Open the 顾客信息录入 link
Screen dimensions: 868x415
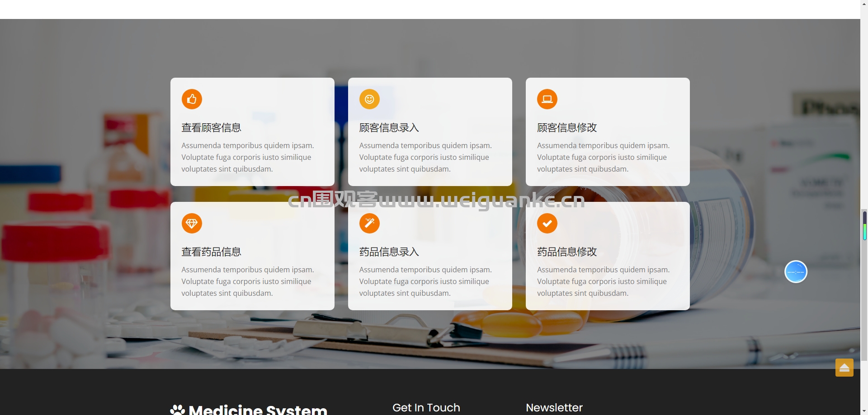coord(389,128)
